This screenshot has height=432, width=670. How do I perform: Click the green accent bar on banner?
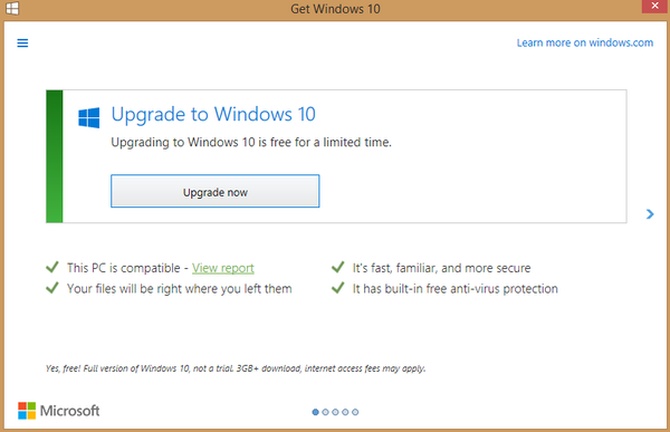54,155
